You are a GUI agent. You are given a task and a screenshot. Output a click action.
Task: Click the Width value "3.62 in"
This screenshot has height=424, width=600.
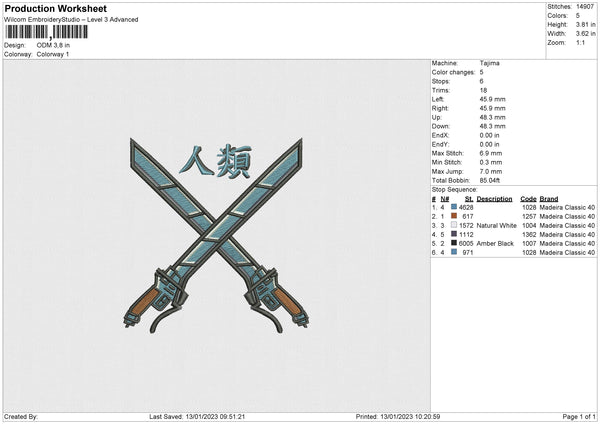point(585,34)
